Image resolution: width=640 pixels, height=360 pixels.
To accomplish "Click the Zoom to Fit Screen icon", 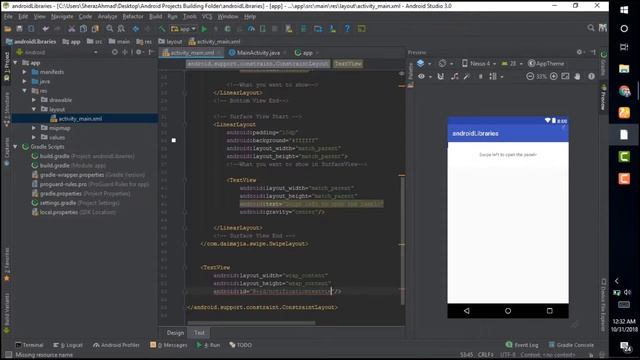I will pyautogui.click(x=565, y=76).
